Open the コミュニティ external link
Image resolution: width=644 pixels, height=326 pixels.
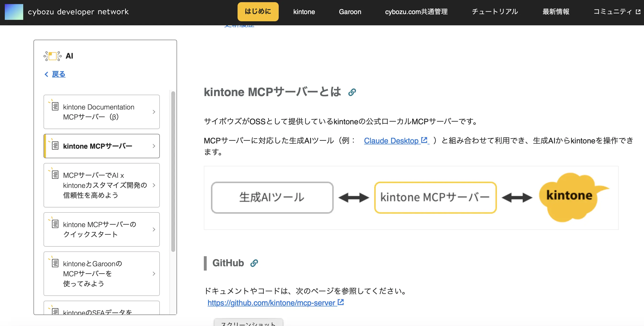click(x=617, y=12)
